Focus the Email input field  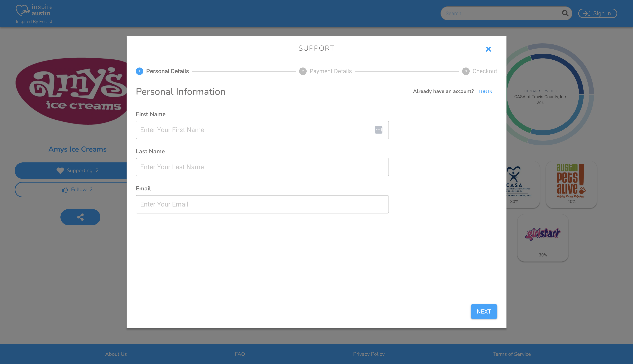click(x=262, y=204)
